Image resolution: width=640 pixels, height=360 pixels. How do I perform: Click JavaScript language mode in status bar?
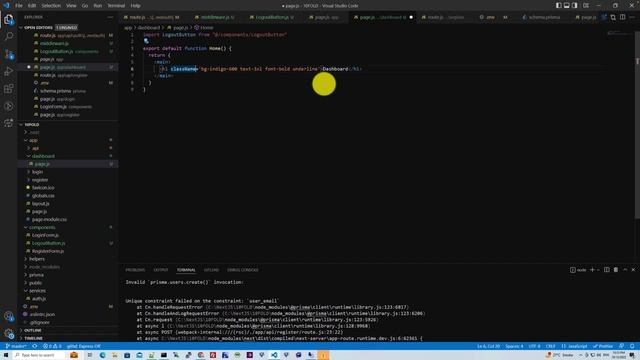point(574,346)
